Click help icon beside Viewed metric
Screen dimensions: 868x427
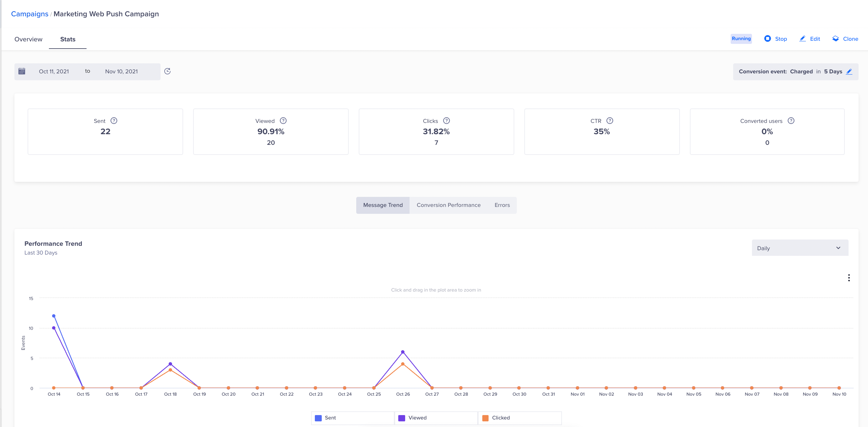point(283,121)
